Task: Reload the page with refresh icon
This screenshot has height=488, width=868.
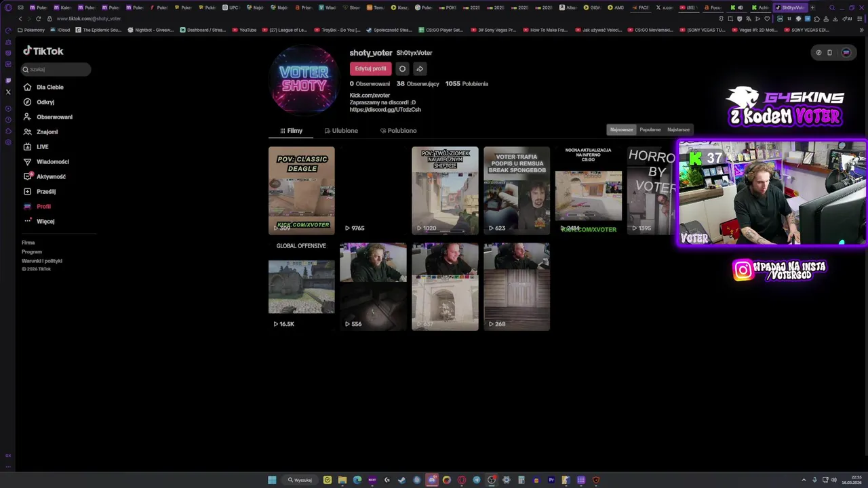Action: (39, 18)
